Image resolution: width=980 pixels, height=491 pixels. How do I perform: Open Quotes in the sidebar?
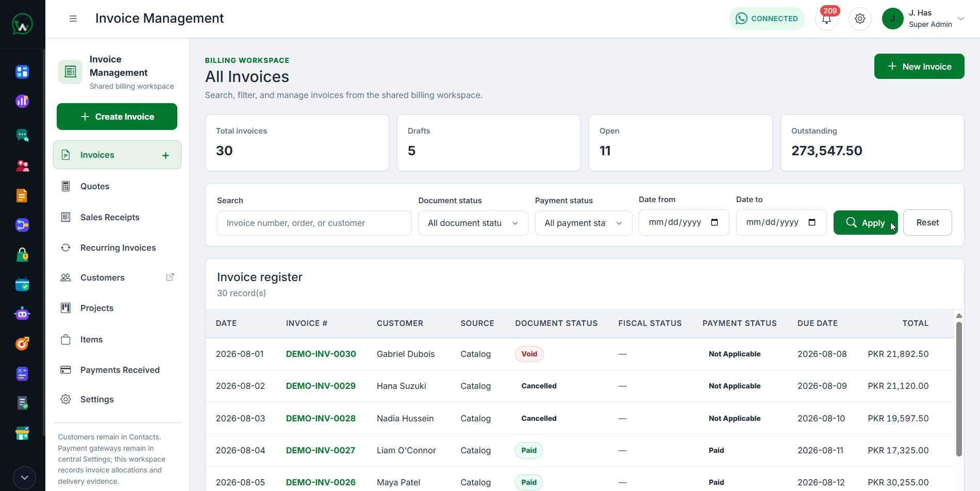117,186
